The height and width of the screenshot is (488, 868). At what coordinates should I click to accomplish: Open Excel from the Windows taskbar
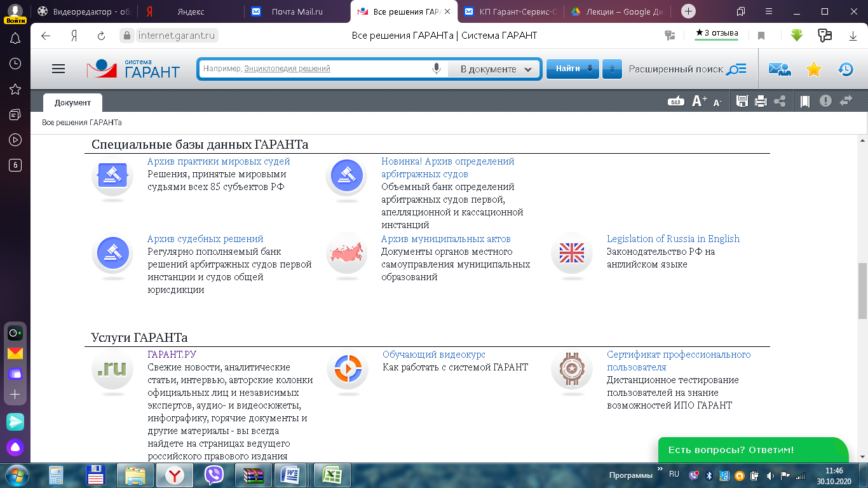coord(332,475)
